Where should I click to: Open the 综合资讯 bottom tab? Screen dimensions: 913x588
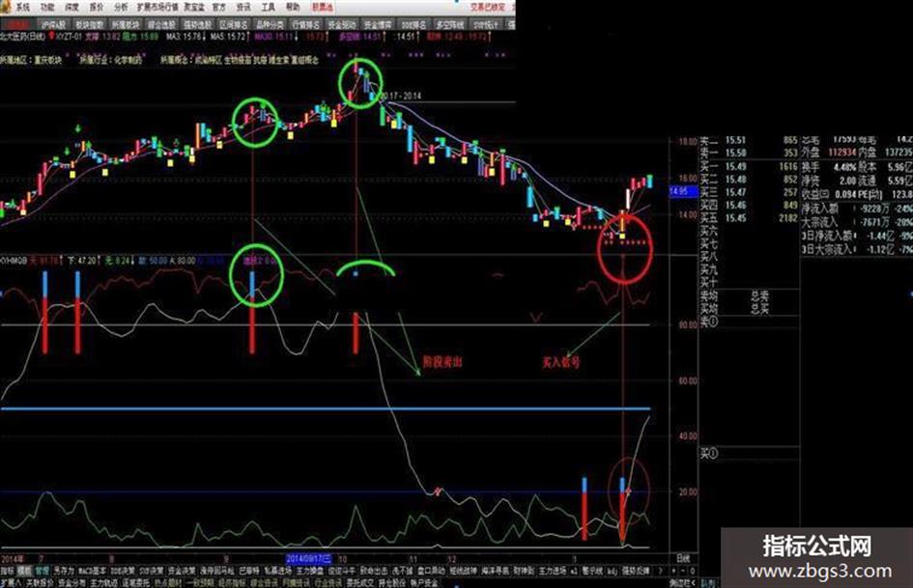264,583
